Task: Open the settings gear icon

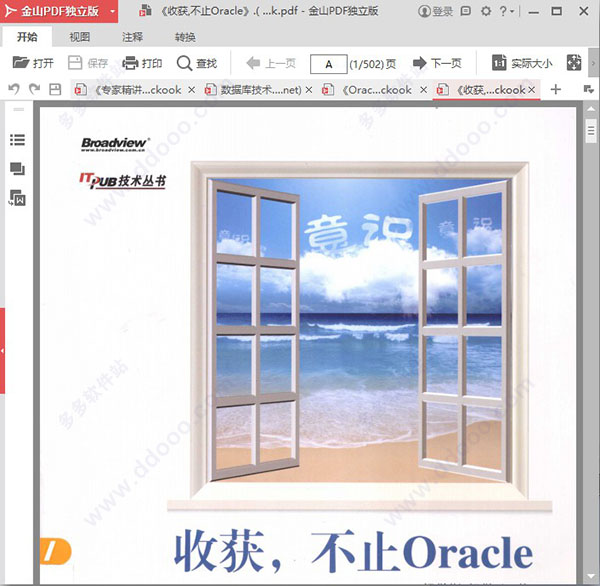Action: click(x=486, y=11)
